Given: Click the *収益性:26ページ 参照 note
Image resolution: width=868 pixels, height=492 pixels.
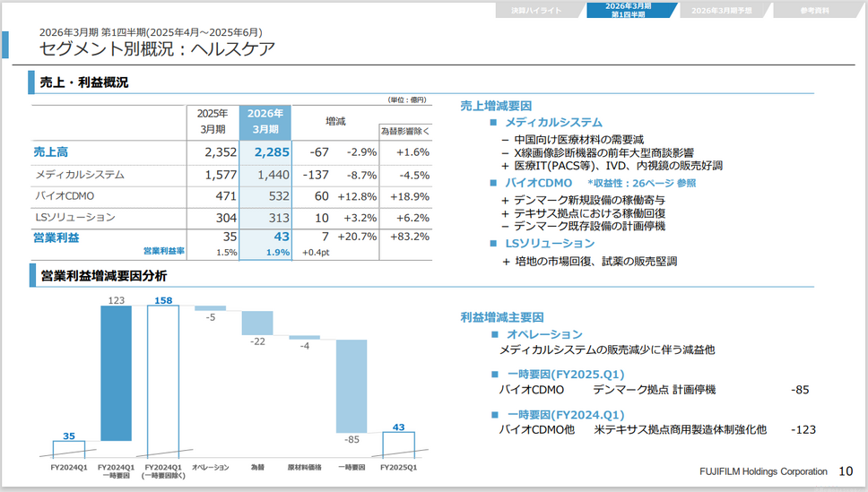Looking at the screenshot, I should pos(642,183).
